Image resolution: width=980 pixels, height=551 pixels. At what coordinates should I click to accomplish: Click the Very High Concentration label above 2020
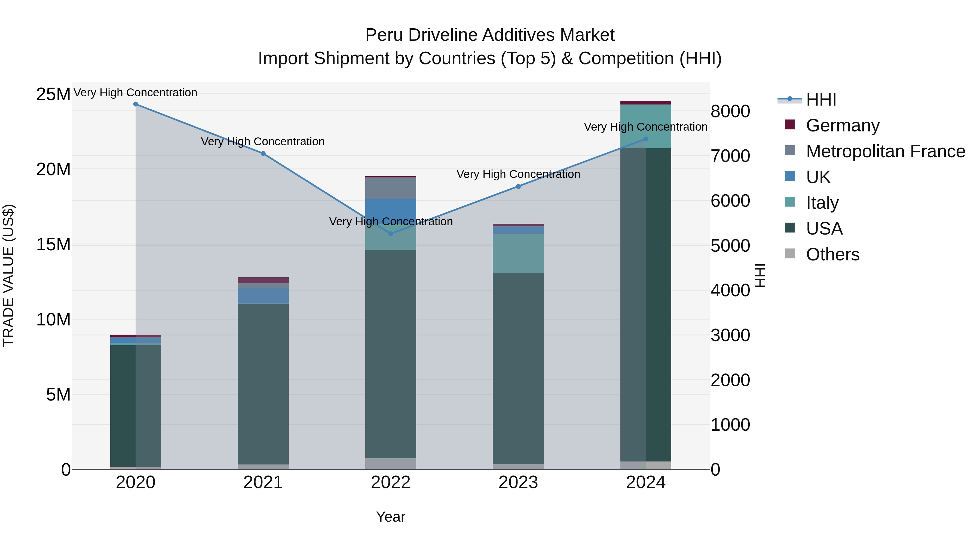click(136, 93)
